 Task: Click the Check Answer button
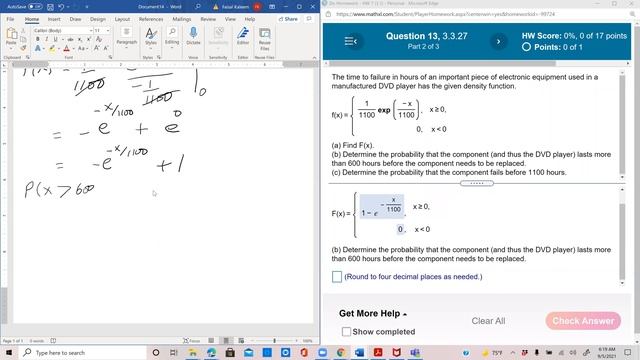coord(583,321)
